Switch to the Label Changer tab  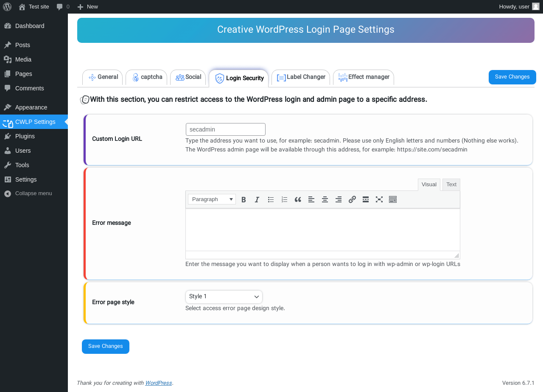coord(301,77)
